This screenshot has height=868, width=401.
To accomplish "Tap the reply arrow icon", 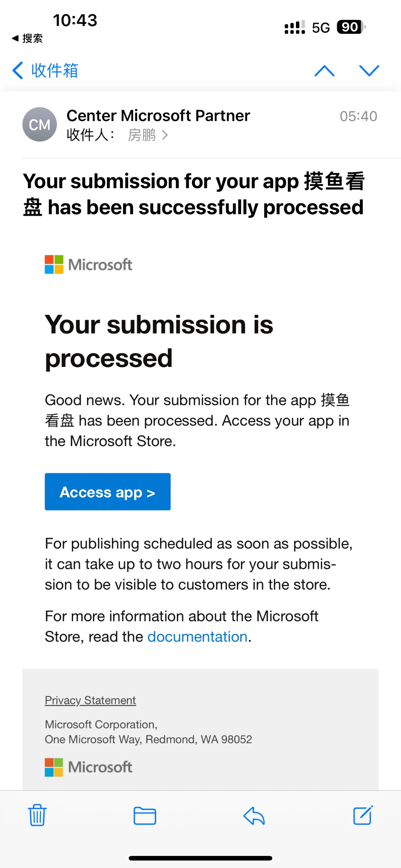I will (254, 816).
